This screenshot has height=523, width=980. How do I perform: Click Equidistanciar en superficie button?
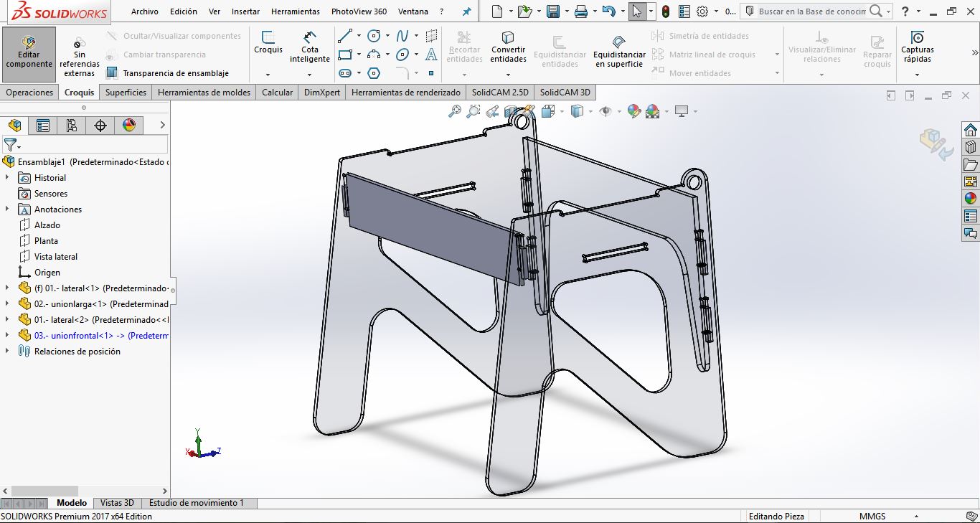click(x=619, y=50)
